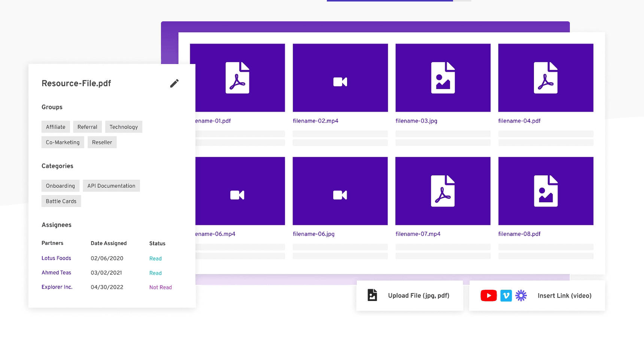Click the image icon on filename-08.pdf tile
This screenshot has height=338, width=644.
pyautogui.click(x=546, y=191)
